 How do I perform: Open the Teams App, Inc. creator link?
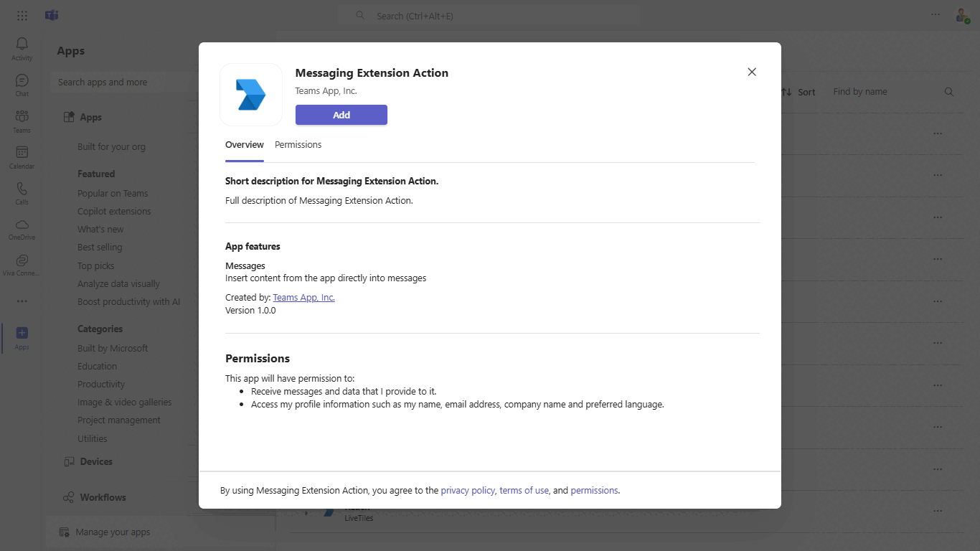click(304, 297)
